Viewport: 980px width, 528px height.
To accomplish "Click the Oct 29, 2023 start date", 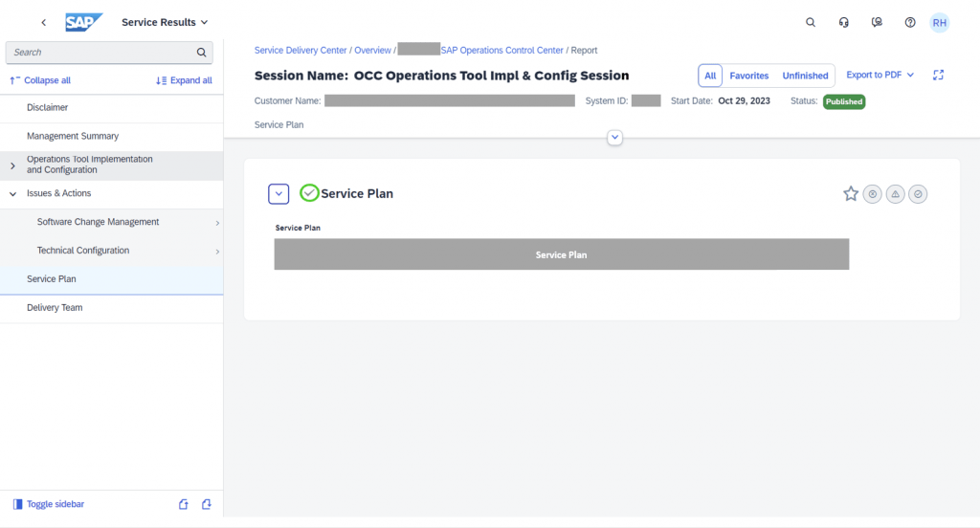I will point(744,101).
